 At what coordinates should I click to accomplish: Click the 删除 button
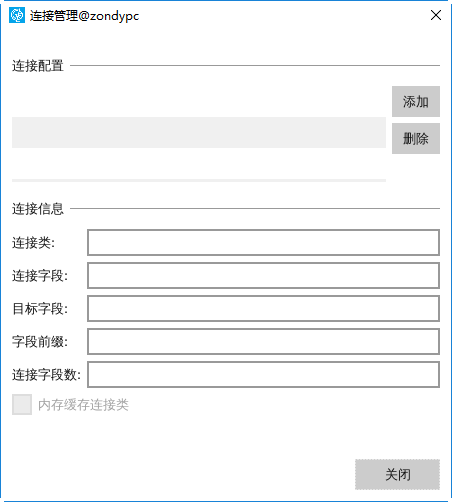pyautogui.click(x=416, y=138)
